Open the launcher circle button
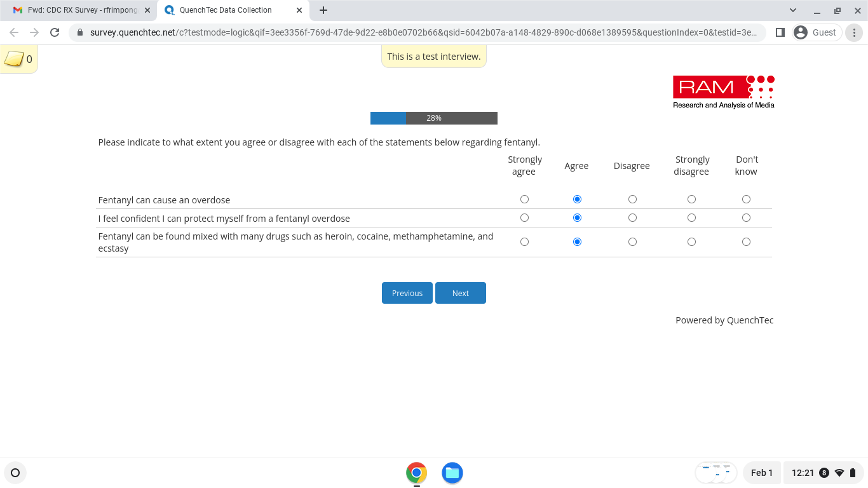The height and width of the screenshot is (488, 868). coord(15,473)
